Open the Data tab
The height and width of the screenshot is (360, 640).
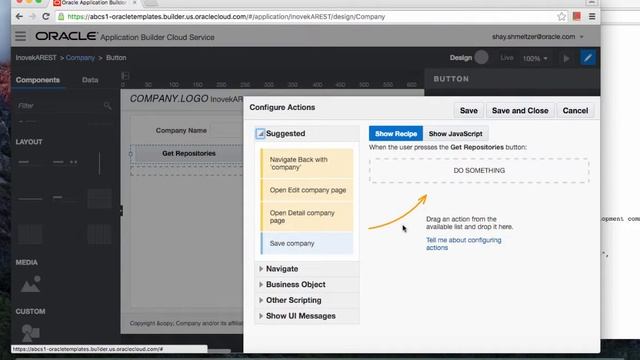coord(90,80)
